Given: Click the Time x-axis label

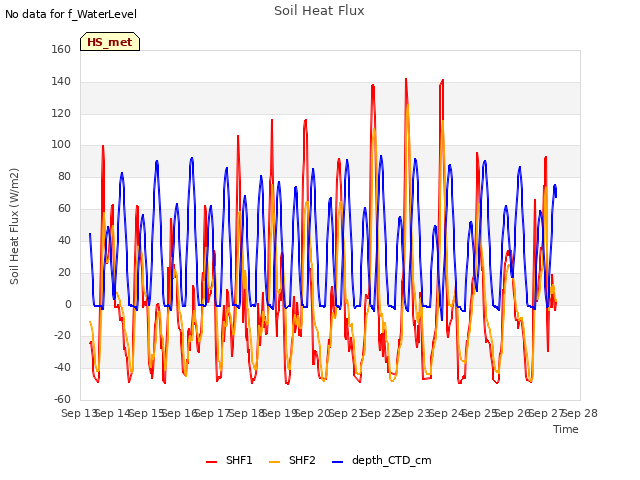Looking at the screenshot, I should point(566,429).
